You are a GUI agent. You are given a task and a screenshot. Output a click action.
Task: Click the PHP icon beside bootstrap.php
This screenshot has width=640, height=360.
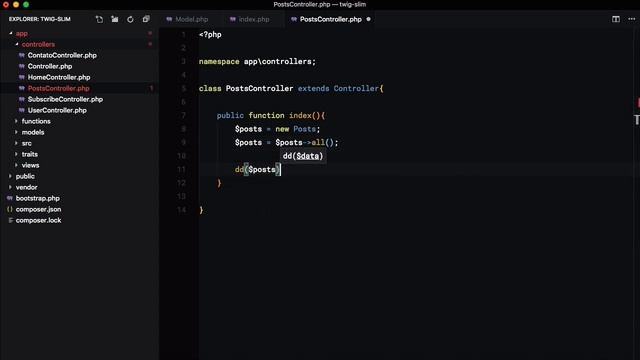pos(10,198)
